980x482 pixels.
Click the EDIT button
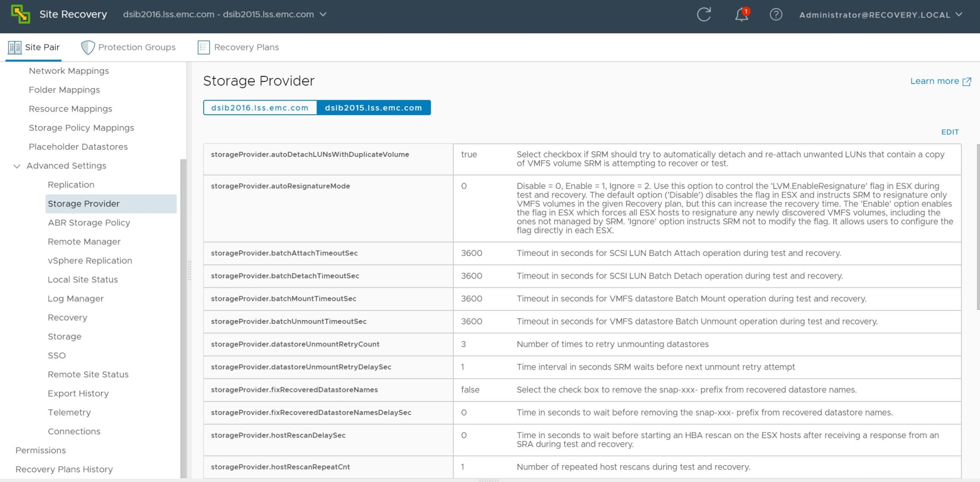950,132
